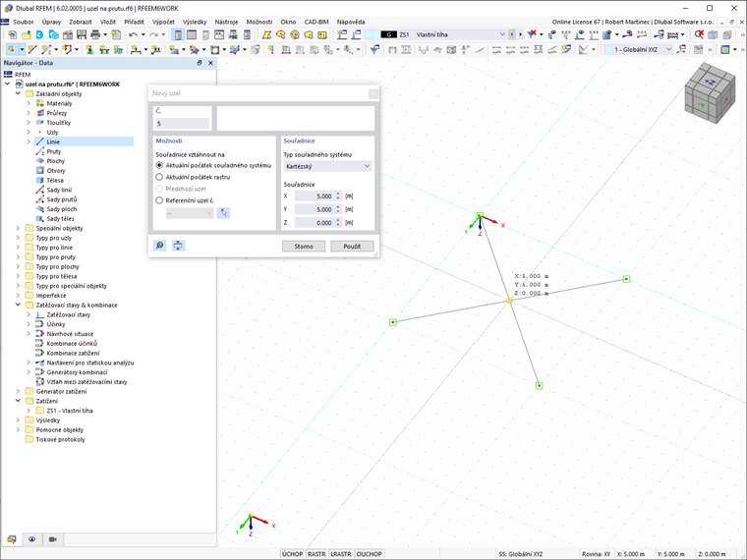Expand the Speciální objekty folder
This screenshot has height=560, width=747.
18,228
